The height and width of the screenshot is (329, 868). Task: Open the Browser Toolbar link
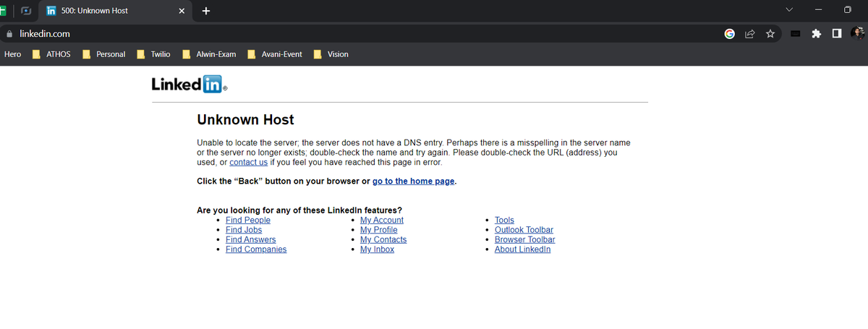tap(525, 240)
